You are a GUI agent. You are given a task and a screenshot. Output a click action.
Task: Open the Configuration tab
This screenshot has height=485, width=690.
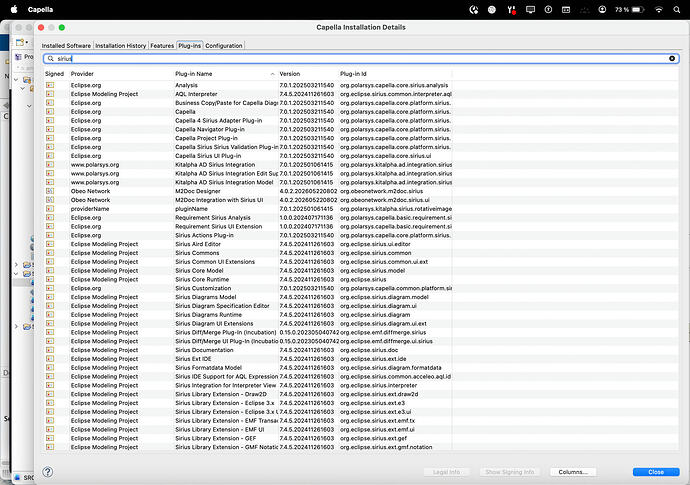[224, 45]
